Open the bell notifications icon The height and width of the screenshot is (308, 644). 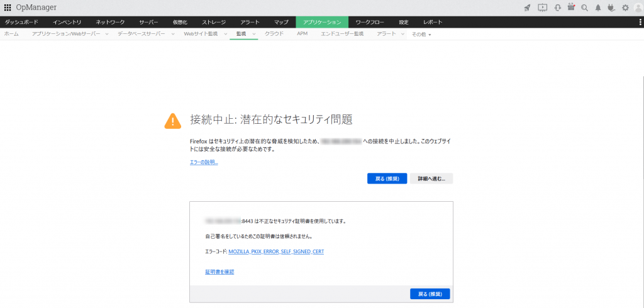[598, 8]
